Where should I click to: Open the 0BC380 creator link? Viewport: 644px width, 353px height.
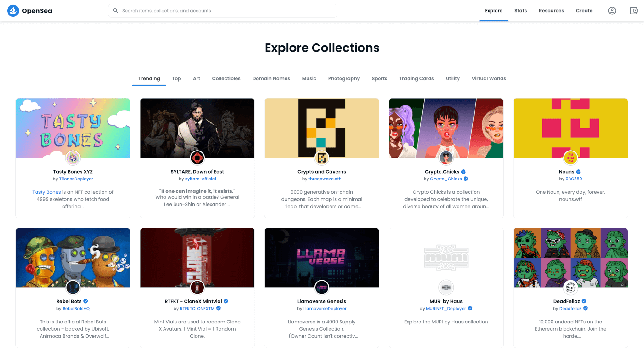(x=574, y=179)
